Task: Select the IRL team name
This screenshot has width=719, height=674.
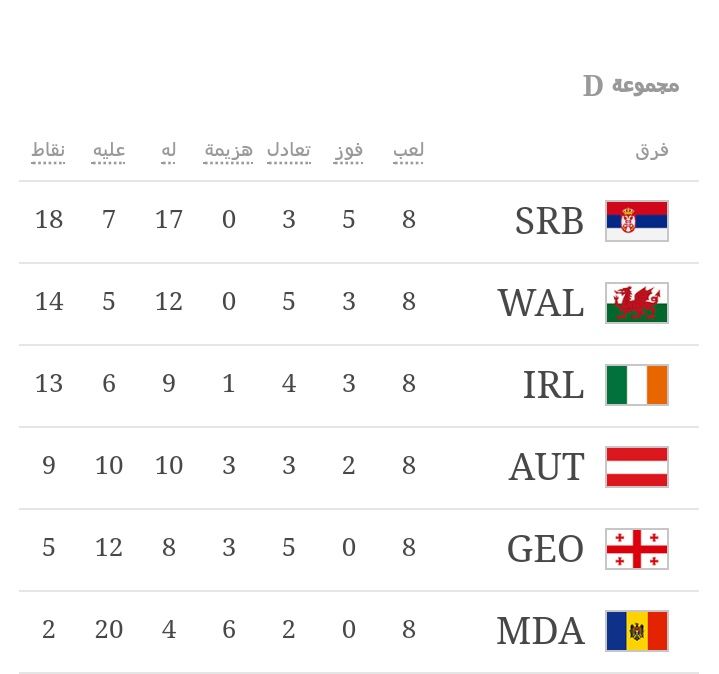Action: [553, 385]
